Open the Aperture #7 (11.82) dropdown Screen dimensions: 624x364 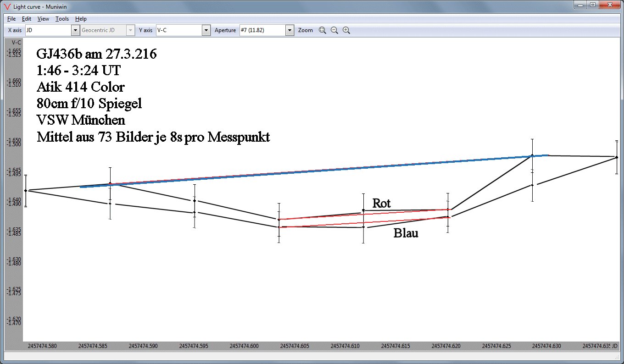290,30
